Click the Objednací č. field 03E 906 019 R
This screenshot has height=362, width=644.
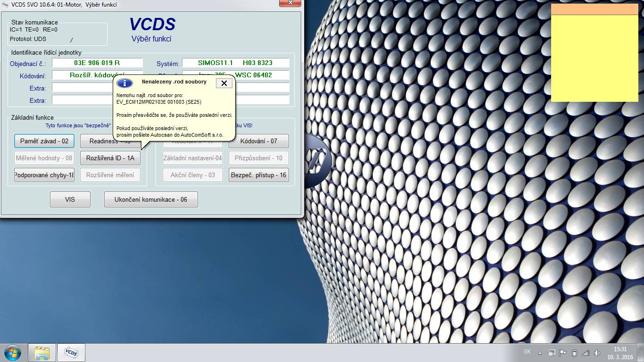(97, 63)
